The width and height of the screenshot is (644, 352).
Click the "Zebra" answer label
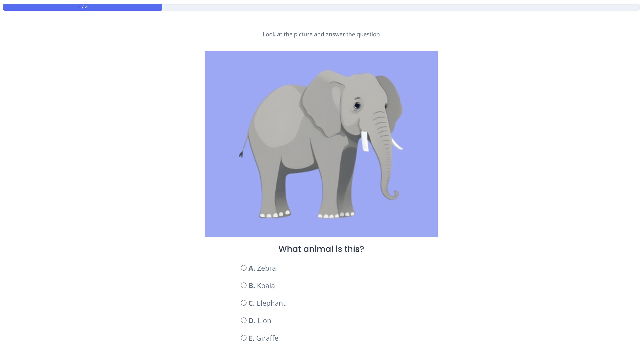[266, 268]
